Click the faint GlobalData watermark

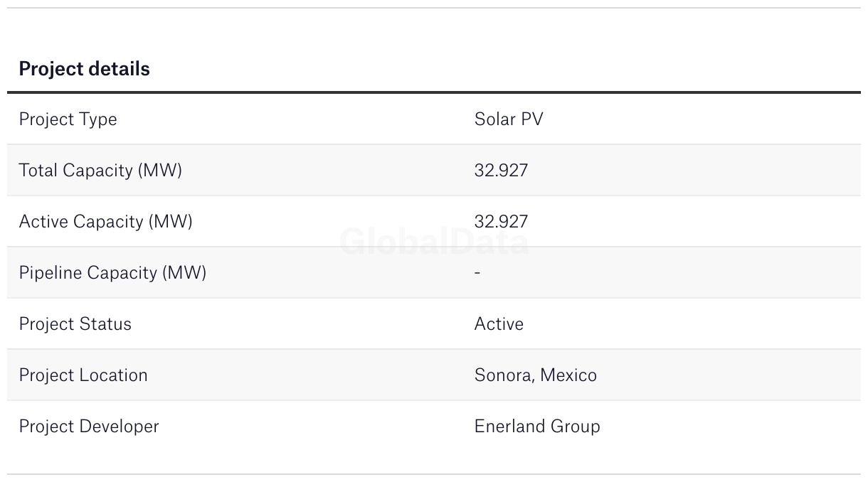point(434,242)
